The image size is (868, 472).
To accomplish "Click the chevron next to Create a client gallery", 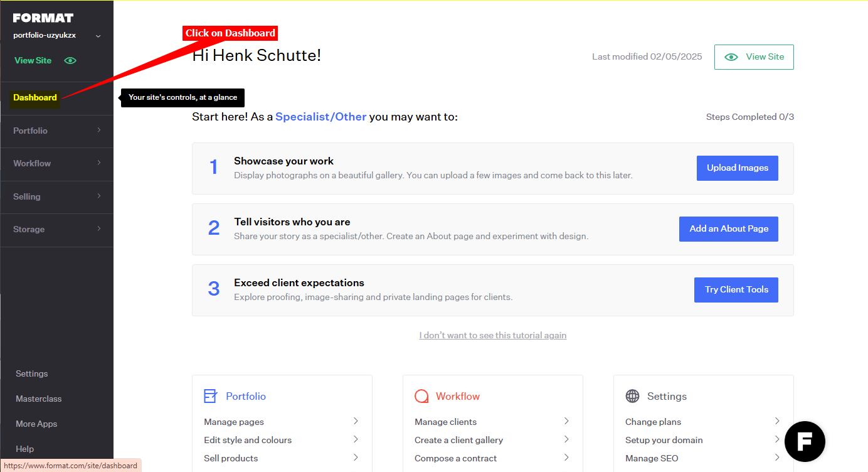I will (566, 439).
